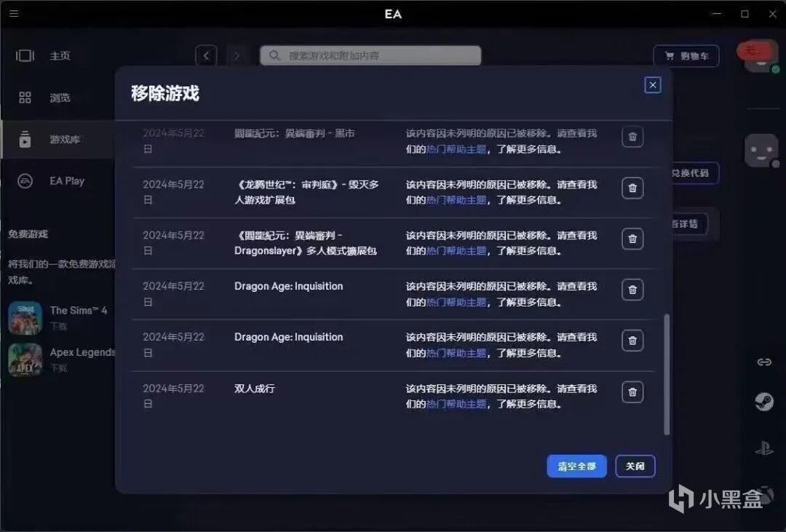Go forward with the right arrow button
The height and width of the screenshot is (532, 786).
click(237, 55)
